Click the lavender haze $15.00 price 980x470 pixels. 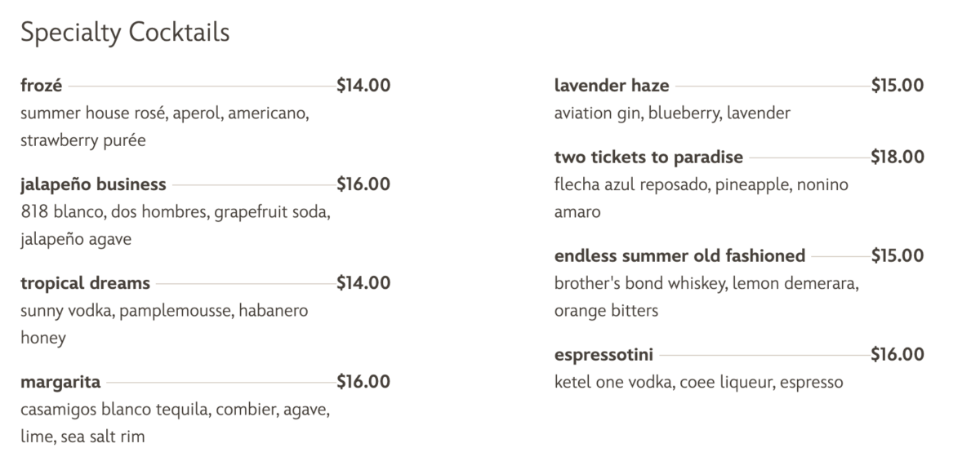[898, 85]
